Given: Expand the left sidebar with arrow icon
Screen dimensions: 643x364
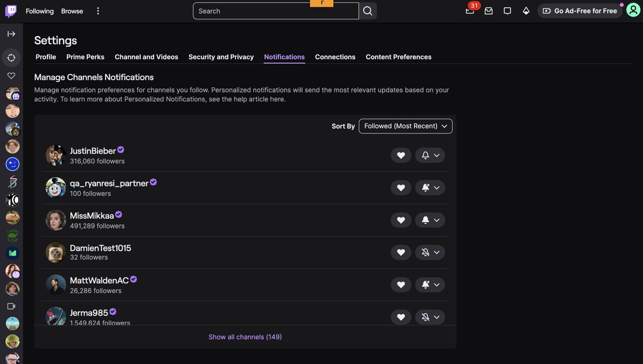Looking at the screenshot, I should coord(11,34).
